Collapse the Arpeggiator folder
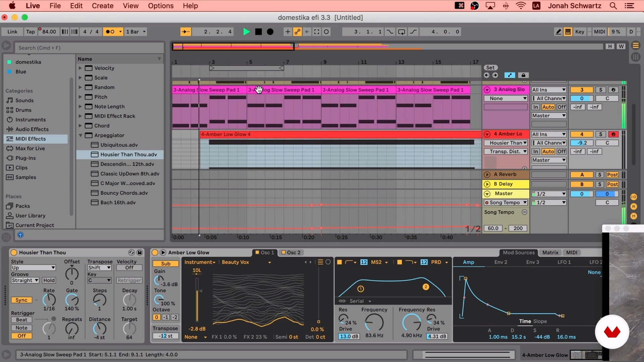 80,135
